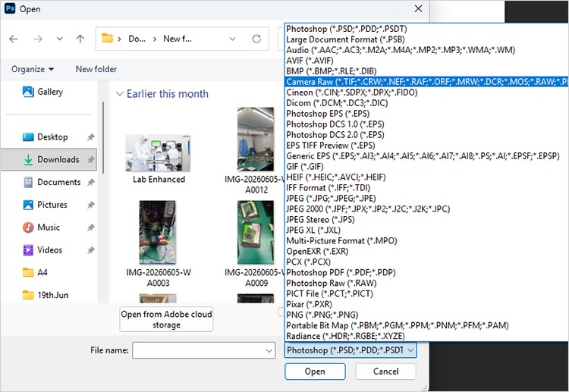Choose Dicom format from the list

[426, 103]
